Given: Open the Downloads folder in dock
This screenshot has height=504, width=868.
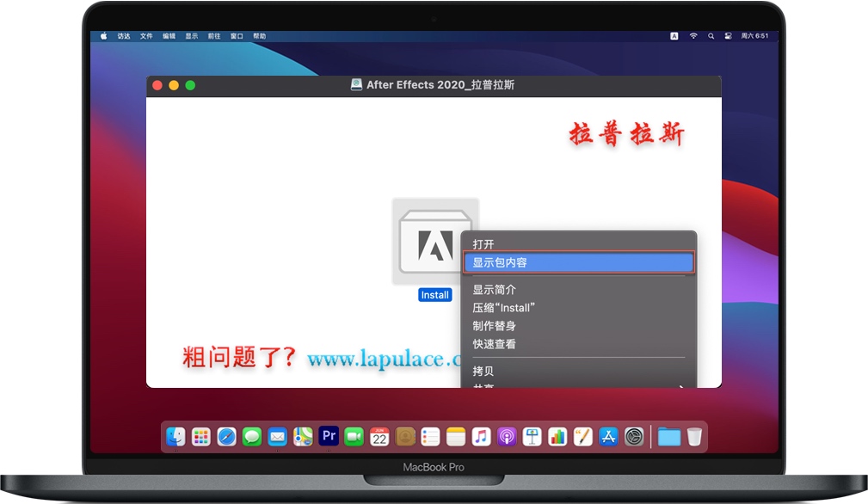Looking at the screenshot, I should coord(668,437).
